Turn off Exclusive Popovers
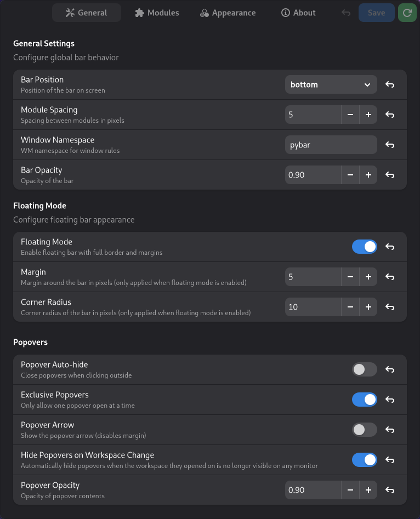 [365, 400]
